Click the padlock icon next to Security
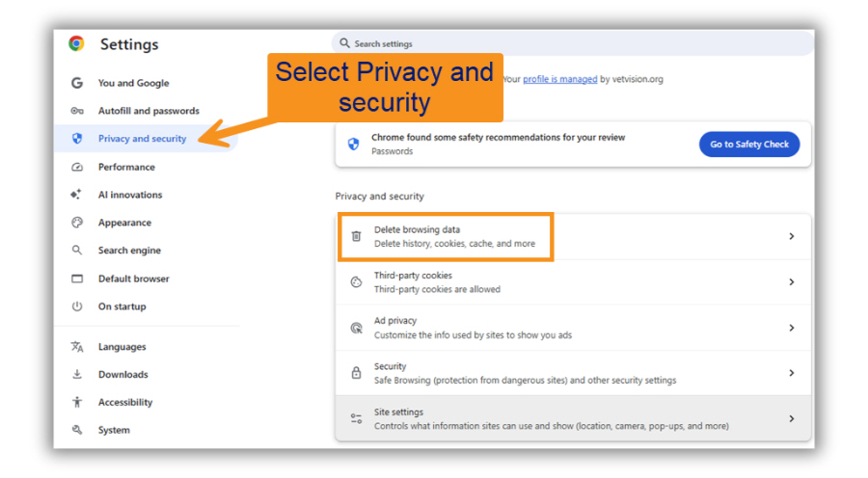868x478 pixels. point(356,373)
